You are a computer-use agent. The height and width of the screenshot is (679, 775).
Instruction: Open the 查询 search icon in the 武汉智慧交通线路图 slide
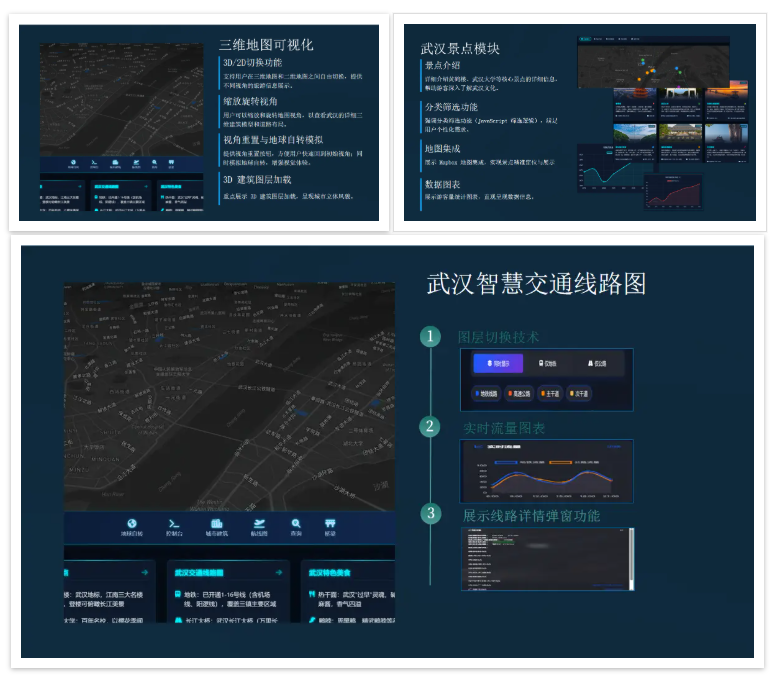pos(296,523)
